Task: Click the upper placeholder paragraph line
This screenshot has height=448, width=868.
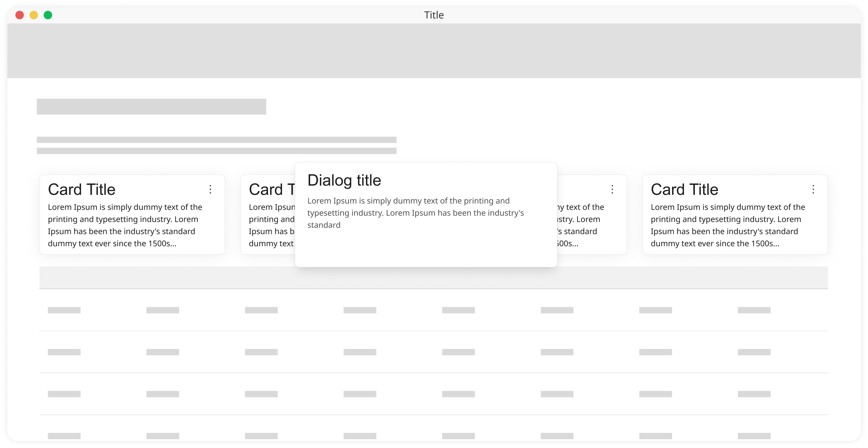Action: pyautogui.click(x=216, y=140)
